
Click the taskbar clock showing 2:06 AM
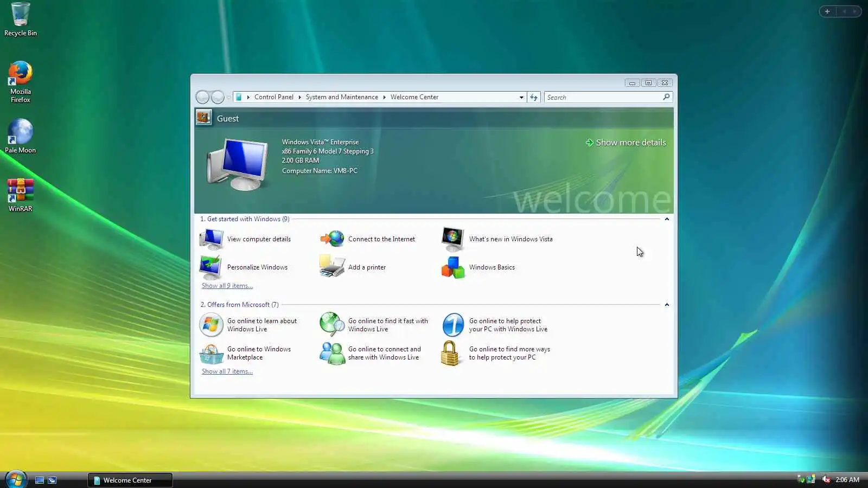point(847,480)
